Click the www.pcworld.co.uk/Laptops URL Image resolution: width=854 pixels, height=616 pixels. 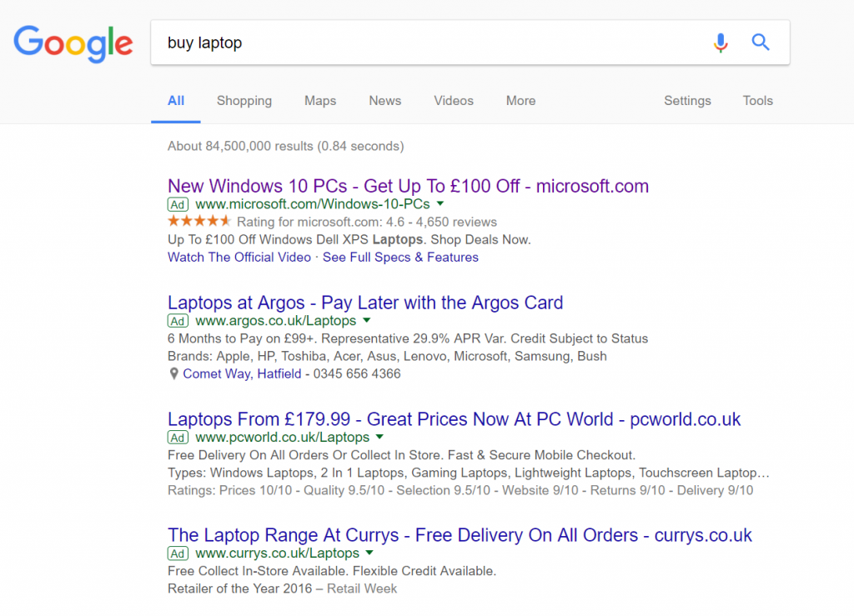(x=282, y=437)
